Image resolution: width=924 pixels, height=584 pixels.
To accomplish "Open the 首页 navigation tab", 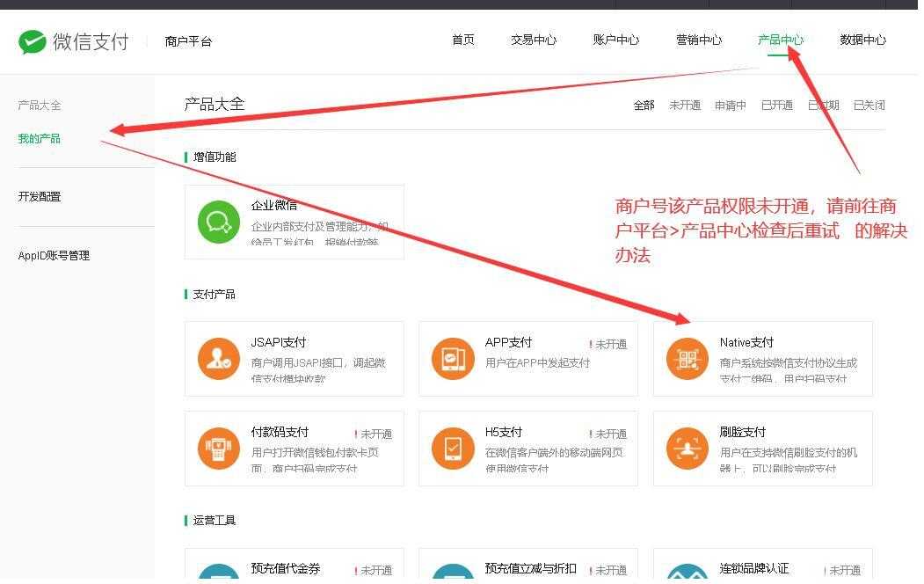I will pyautogui.click(x=463, y=40).
